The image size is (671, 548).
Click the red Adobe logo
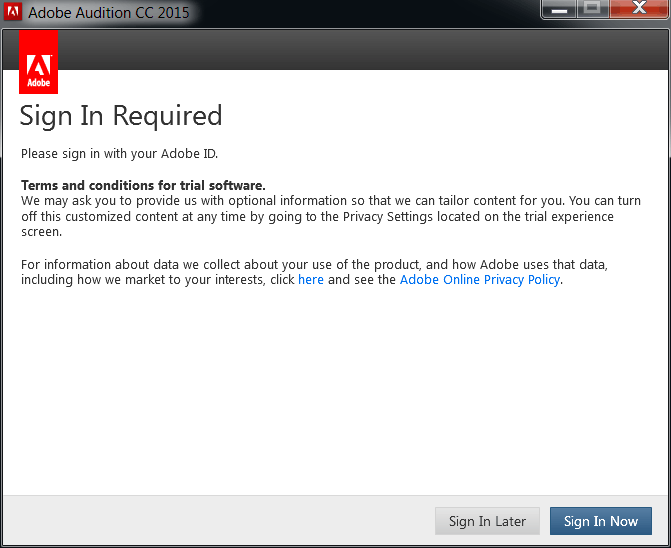pos(39,62)
